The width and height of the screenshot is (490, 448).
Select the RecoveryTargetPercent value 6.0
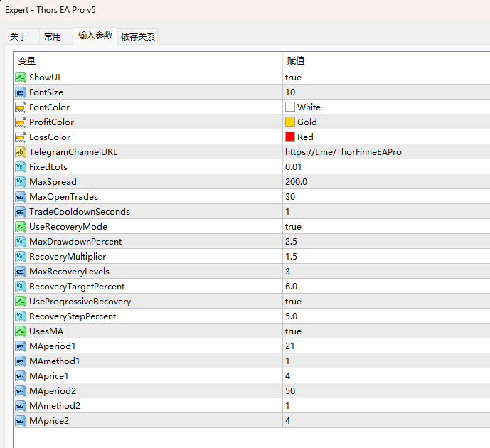click(291, 286)
